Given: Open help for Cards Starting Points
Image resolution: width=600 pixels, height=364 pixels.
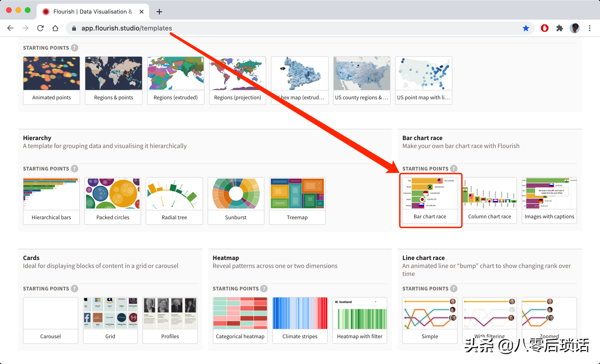Looking at the screenshot, I should point(75,289).
